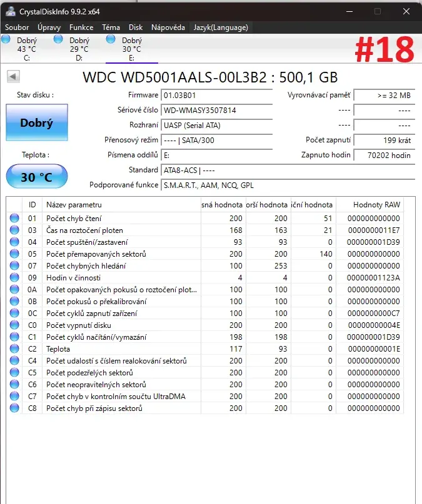Image resolution: width=422 pixels, height=504 pixels.
Task: Open the Funkce menu
Action: point(81,27)
